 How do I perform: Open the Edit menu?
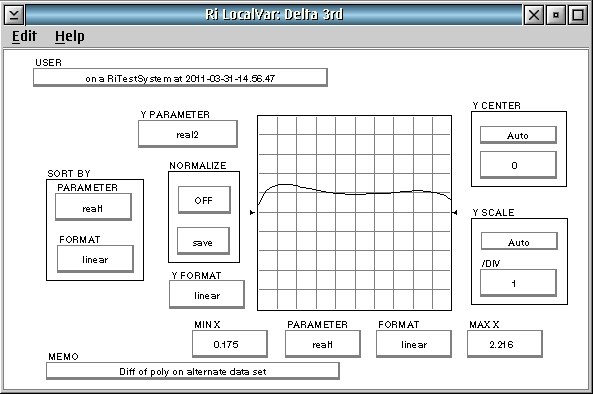tap(24, 36)
